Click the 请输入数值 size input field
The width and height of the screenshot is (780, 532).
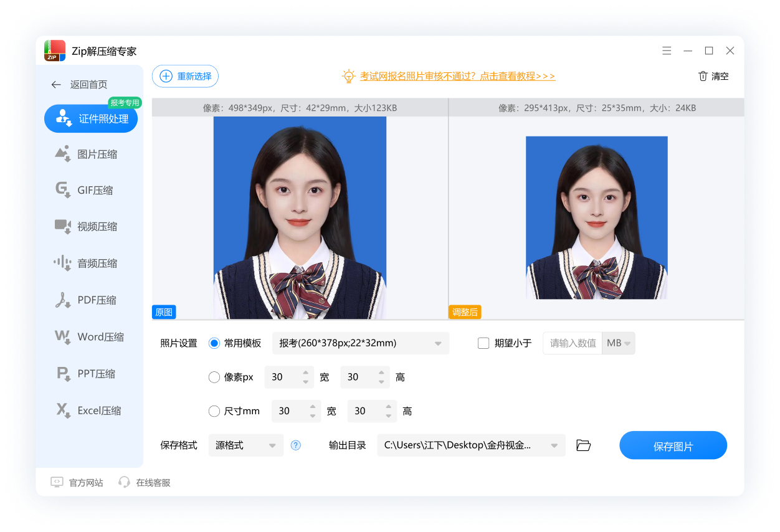point(573,343)
